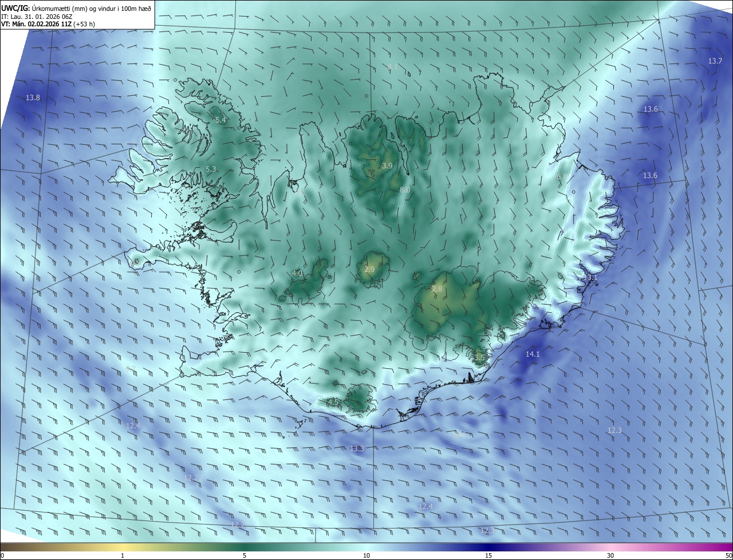Click the 13.8 value off the northwest coast
The width and height of the screenshot is (733, 560).
click(33, 98)
